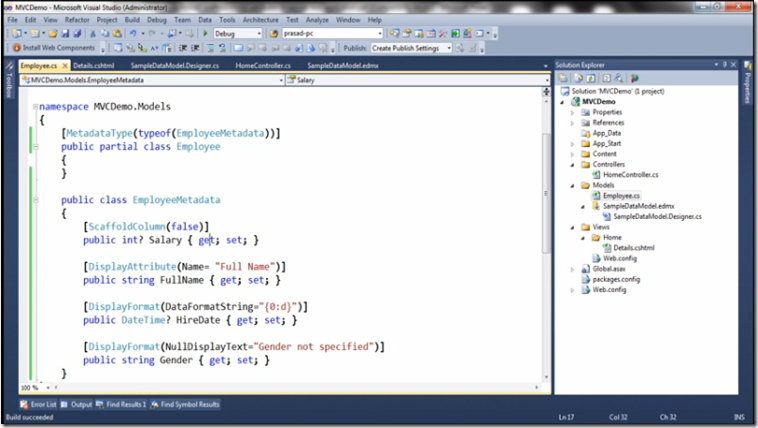
Task: Select Solution 'MVCDemo' (1 project) root node
Action: [x=618, y=91]
